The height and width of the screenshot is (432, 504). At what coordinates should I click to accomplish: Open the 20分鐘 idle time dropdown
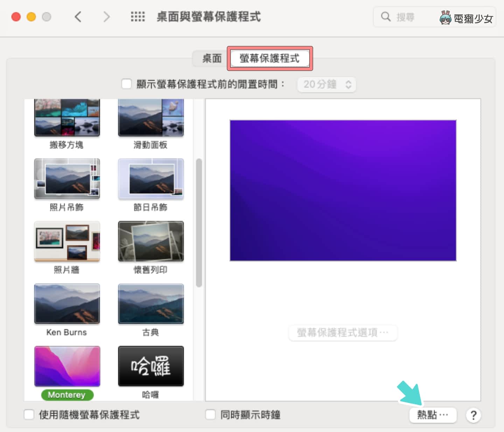pyautogui.click(x=327, y=84)
